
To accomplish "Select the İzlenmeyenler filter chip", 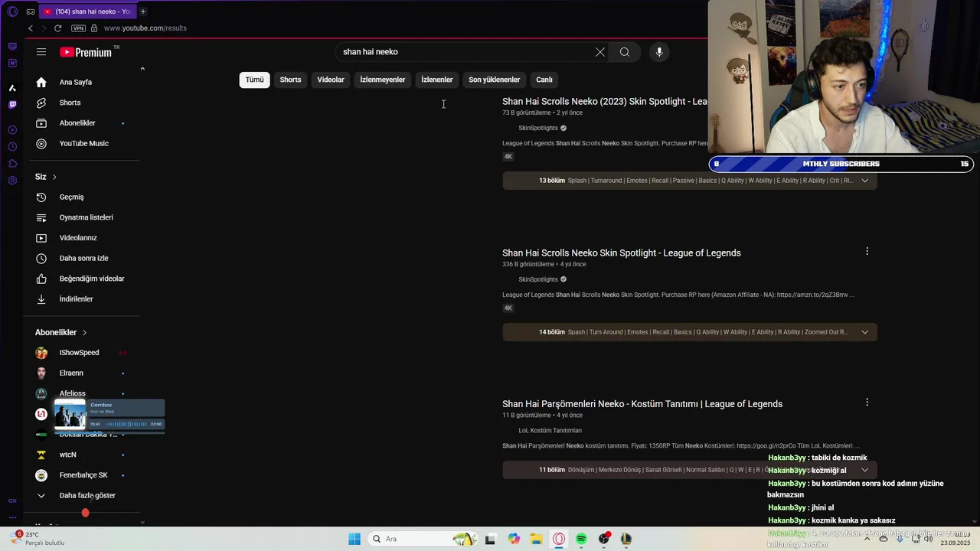I will pos(383,80).
